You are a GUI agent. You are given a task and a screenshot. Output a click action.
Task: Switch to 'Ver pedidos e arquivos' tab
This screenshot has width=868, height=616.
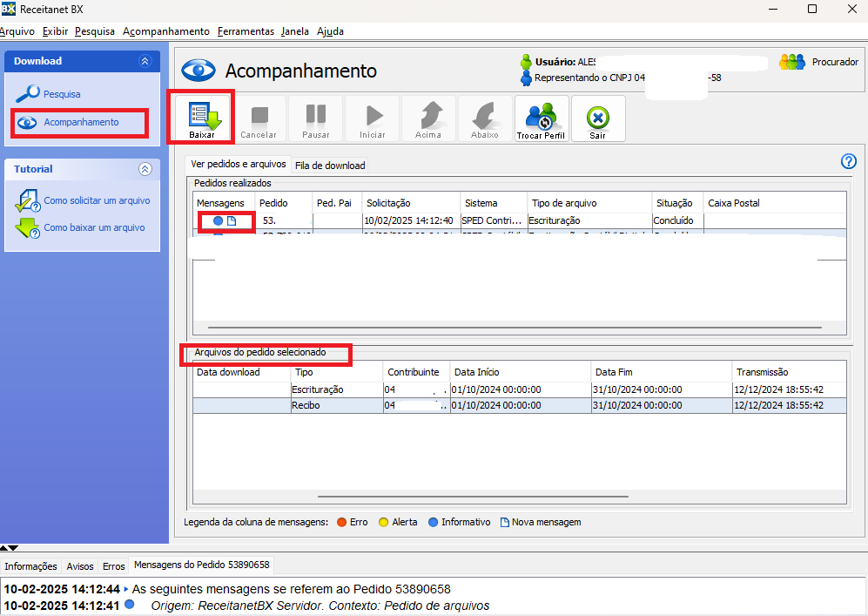(238, 164)
